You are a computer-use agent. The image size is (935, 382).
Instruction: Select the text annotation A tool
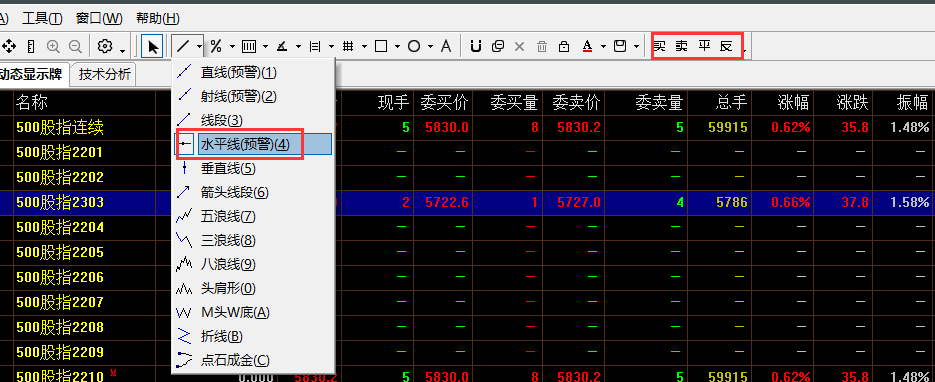click(x=445, y=46)
